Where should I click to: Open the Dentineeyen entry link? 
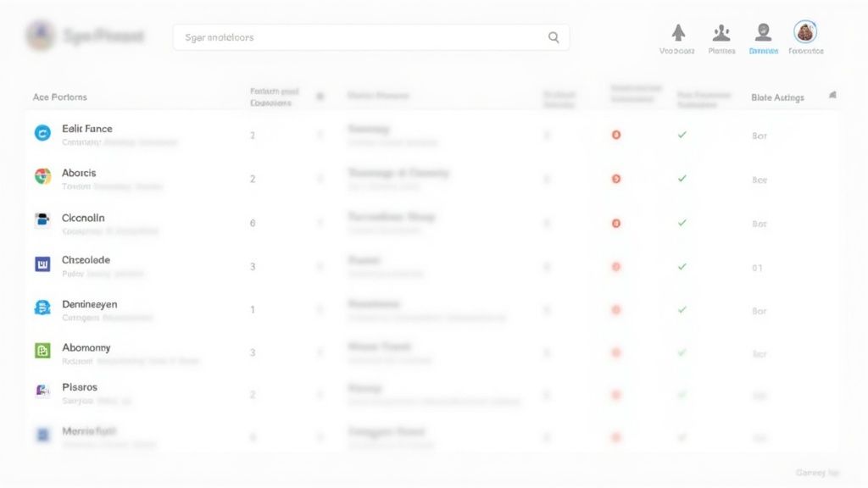tap(90, 304)
